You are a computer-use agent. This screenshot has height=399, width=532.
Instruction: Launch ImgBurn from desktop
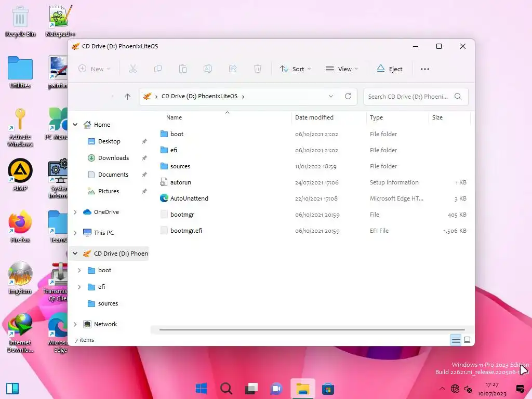click(x=20, y=278)
